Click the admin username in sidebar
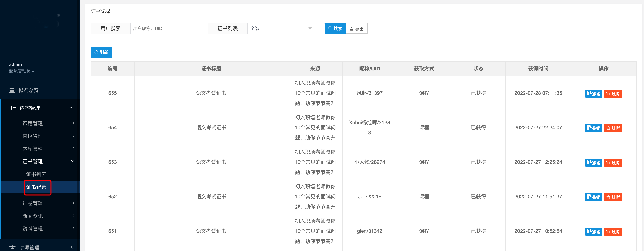 [15, 64]
